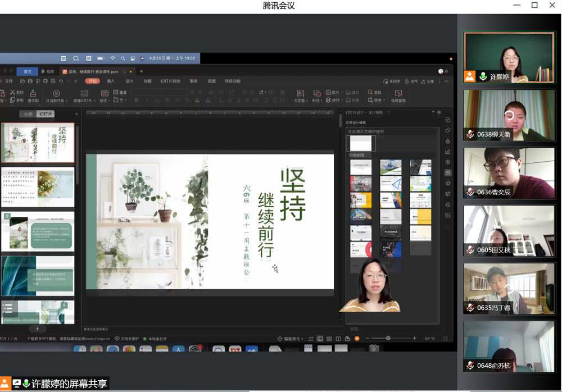Click the 首页 home button in WPS

click(x=27, y=71)
